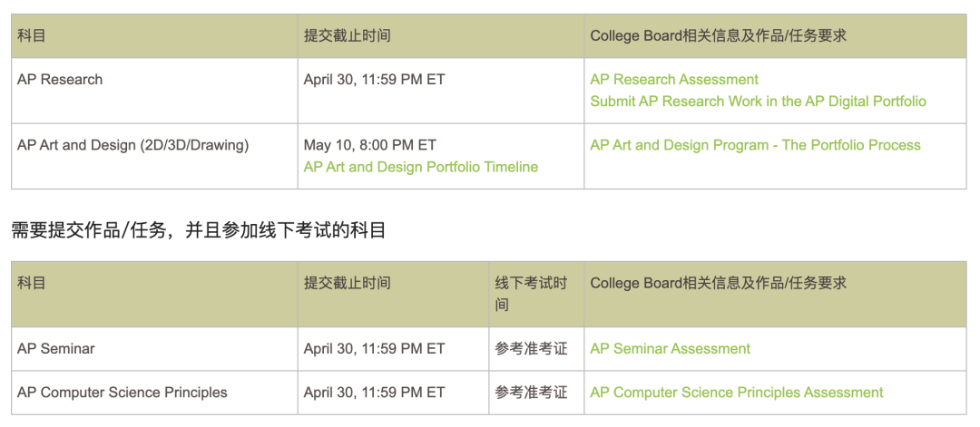Viewport: 980px width, 427px height.
Task: Click 参考准考证 in the AP Seminar row
Action: pyautogui.click(x=531, y=349)
